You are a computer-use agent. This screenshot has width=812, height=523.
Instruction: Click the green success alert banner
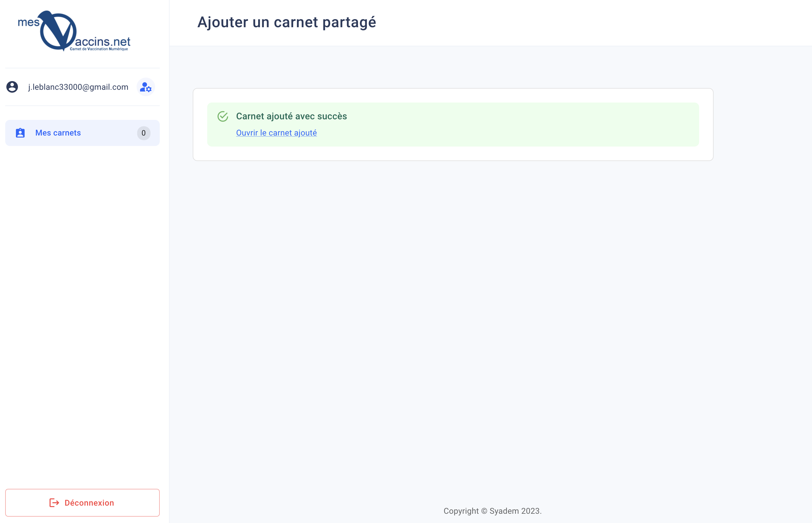pyautogui.click(x=453, y=125)
